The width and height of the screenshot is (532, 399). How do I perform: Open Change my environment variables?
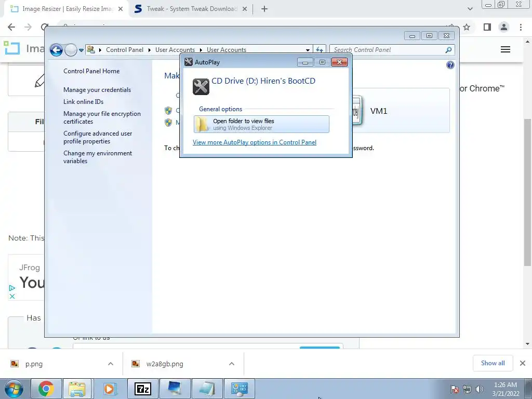pyautogui.click(x=98, y=157)
